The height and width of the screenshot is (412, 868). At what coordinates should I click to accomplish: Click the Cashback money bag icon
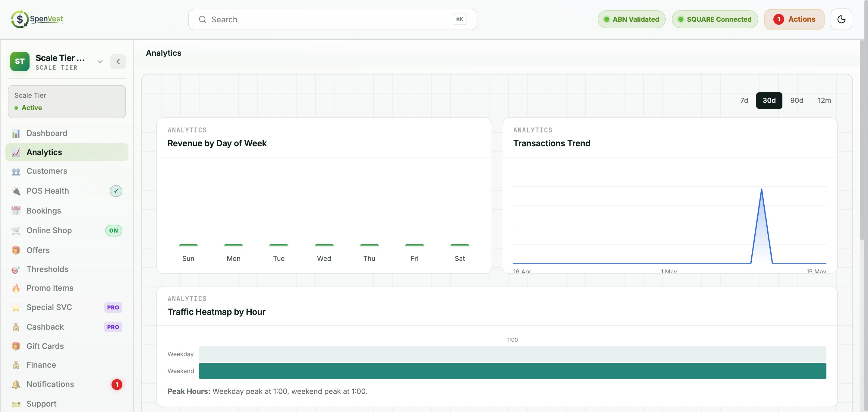[x=16, y=327]
